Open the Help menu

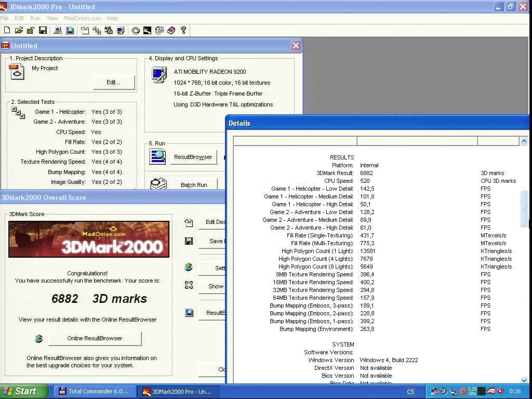click(113, 18)
